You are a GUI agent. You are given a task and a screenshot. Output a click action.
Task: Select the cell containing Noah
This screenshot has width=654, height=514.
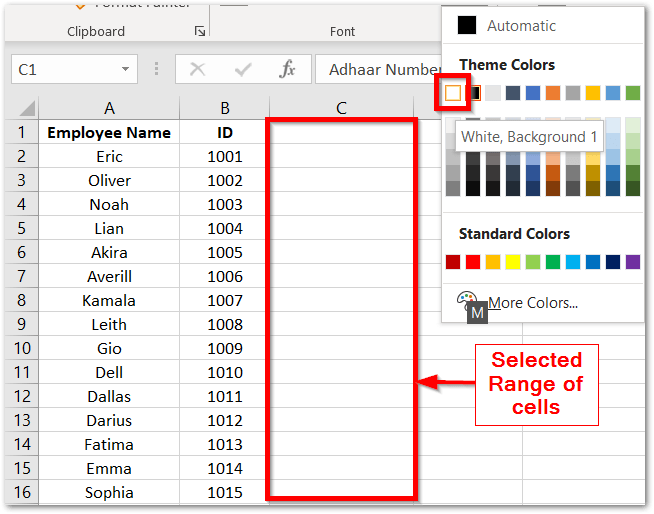pyautogui.click(x=109, y=204)
